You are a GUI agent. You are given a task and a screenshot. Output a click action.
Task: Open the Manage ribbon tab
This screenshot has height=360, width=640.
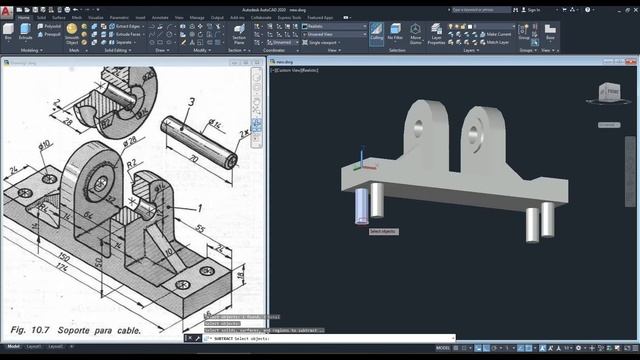pyautogui.click(x=197, y=18)
